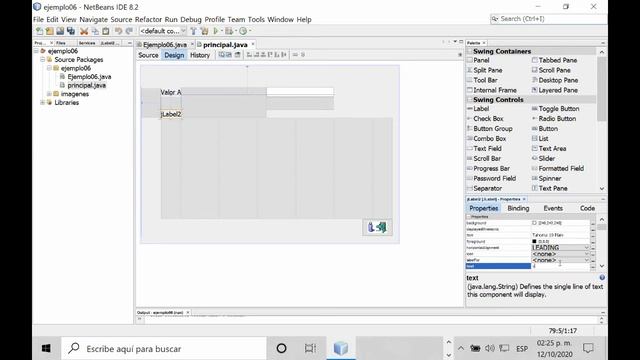This screenshot has height=360, width=640.
Task: Click the Profile Project clock icon
Action: click(x=243, y=31)
